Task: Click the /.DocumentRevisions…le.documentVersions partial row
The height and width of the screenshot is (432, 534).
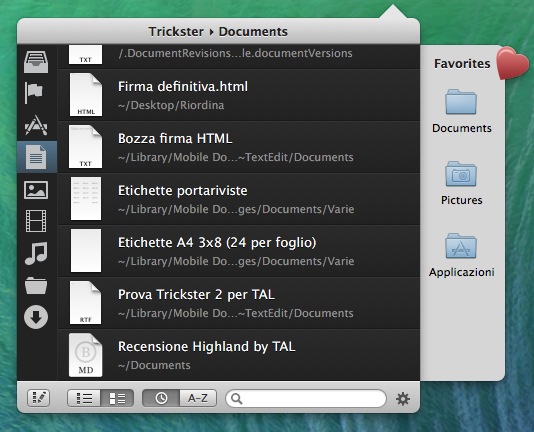Action: pyautogui.click(x=239, y=56)
